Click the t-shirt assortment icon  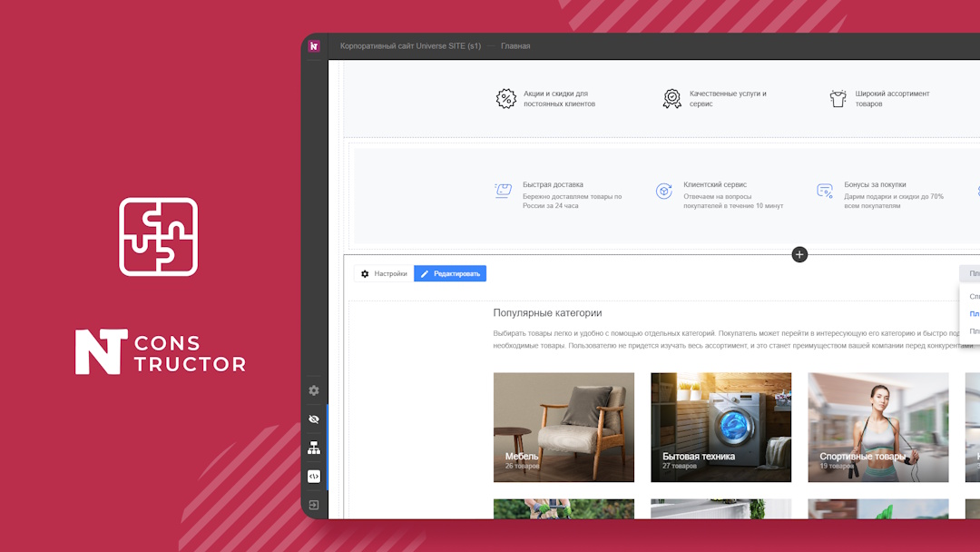[838, 99]
